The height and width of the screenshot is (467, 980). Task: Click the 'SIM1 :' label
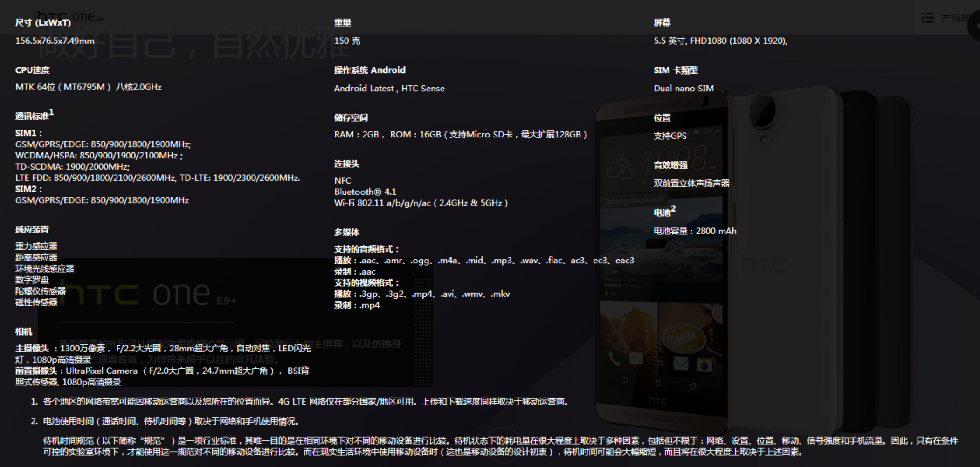pyautogui.click(x=28, y=133)
